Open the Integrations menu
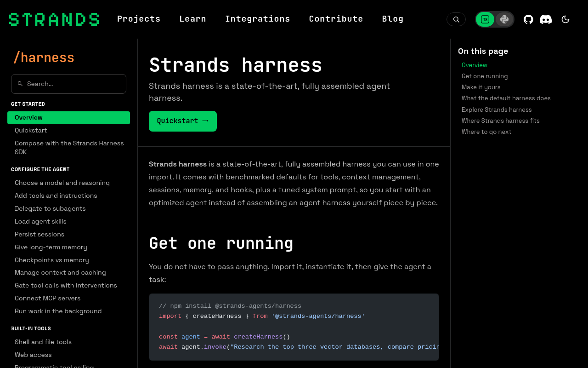The height and width of the screenshot is (368, 588). (258, 19)
